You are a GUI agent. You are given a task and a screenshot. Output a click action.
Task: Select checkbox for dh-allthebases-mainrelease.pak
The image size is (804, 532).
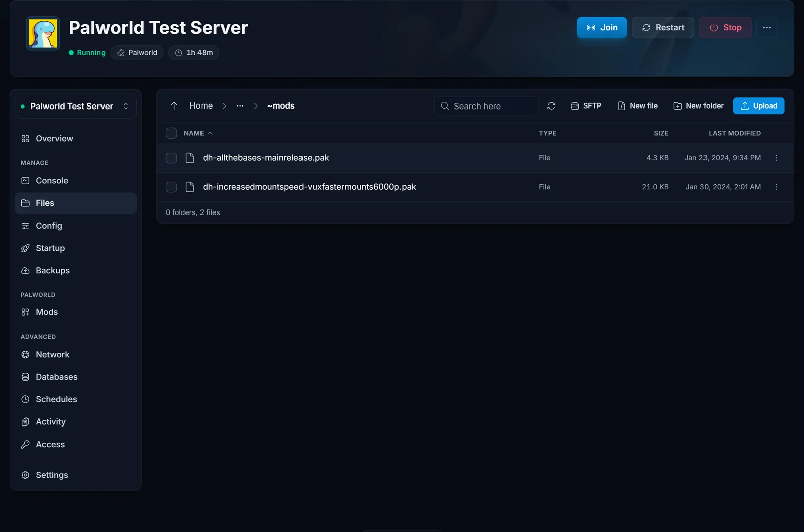click(171, 158)
